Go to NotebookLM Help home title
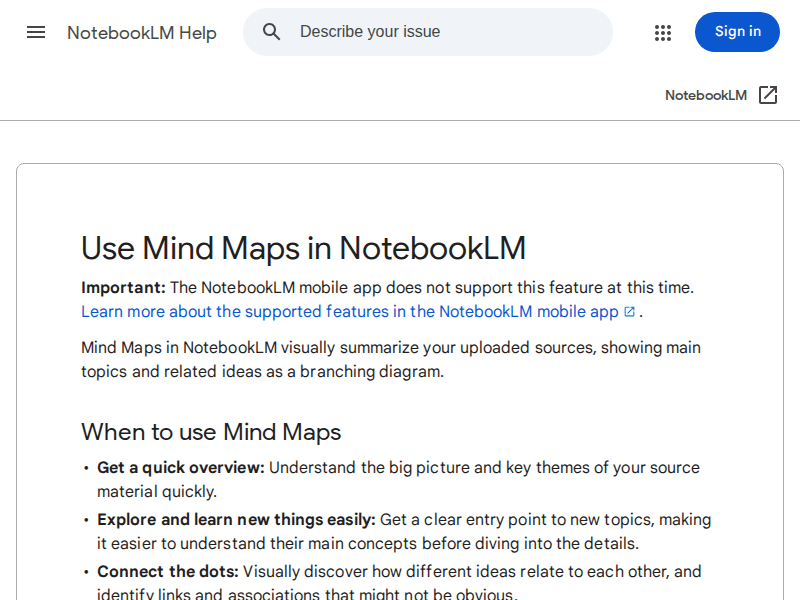This screenshot has height=600, width=800. coord(142,33)
